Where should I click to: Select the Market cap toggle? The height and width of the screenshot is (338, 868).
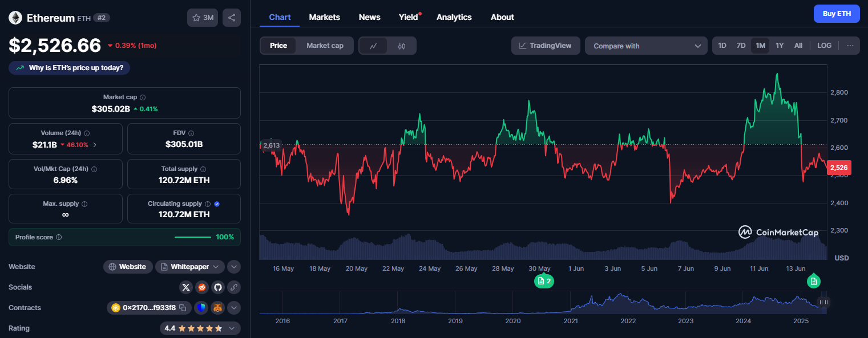coord(325,46)
